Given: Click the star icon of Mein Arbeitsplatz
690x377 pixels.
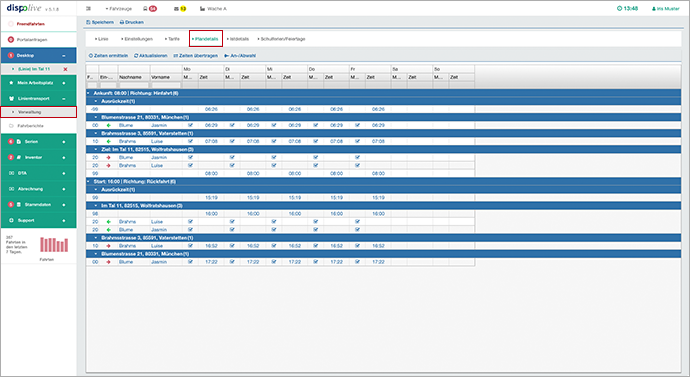Looking at the screenshot, I should (x=11, y=83).
